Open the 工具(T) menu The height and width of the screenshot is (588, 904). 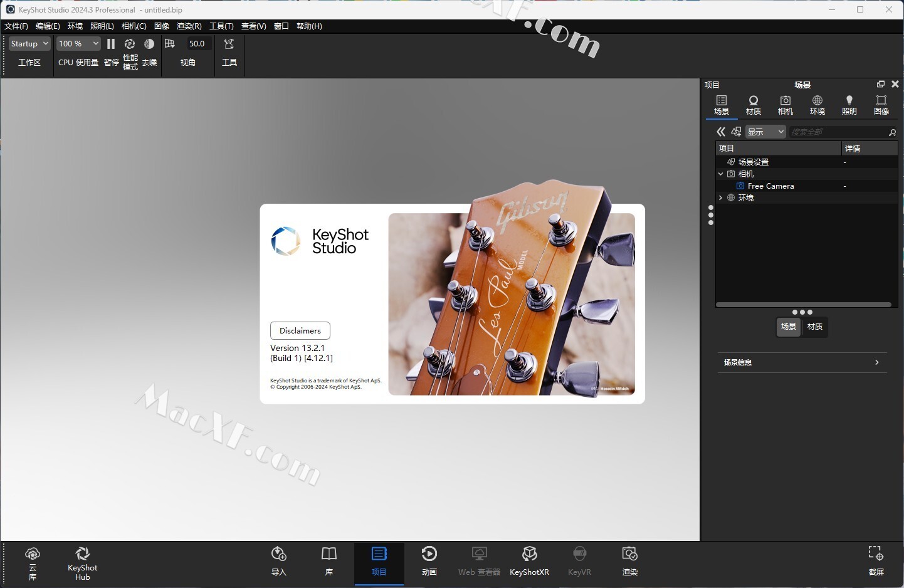(221, 26)
